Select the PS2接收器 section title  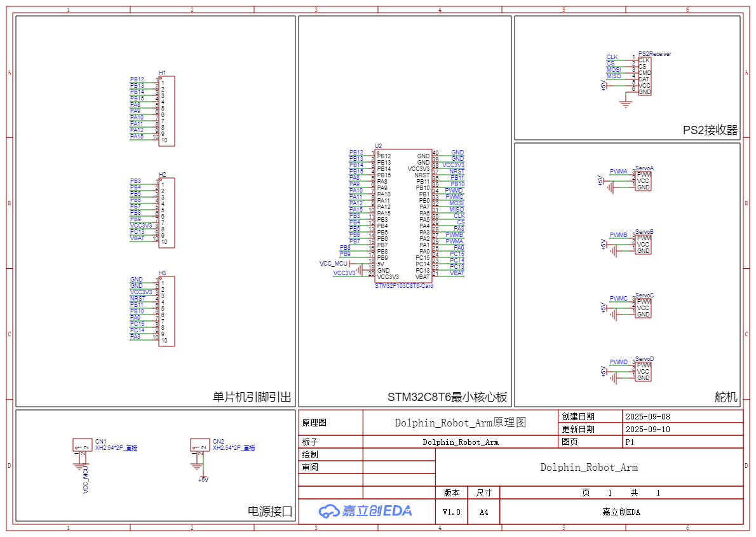point(710,130)
